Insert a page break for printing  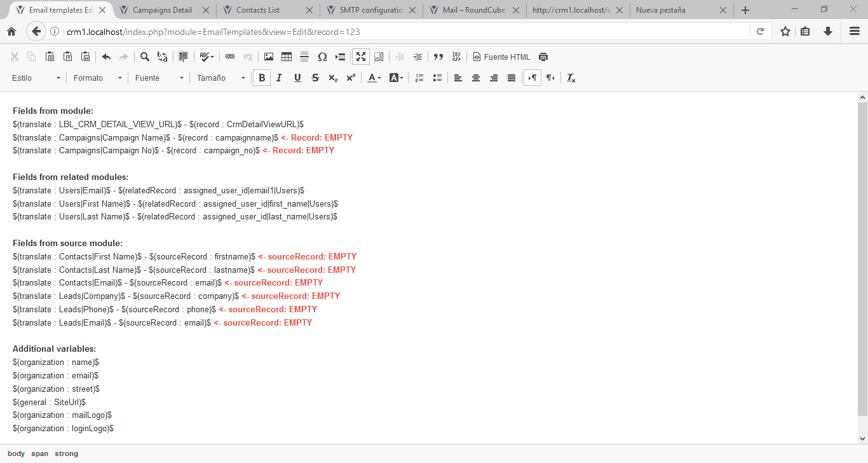click(x=340, y=57)
